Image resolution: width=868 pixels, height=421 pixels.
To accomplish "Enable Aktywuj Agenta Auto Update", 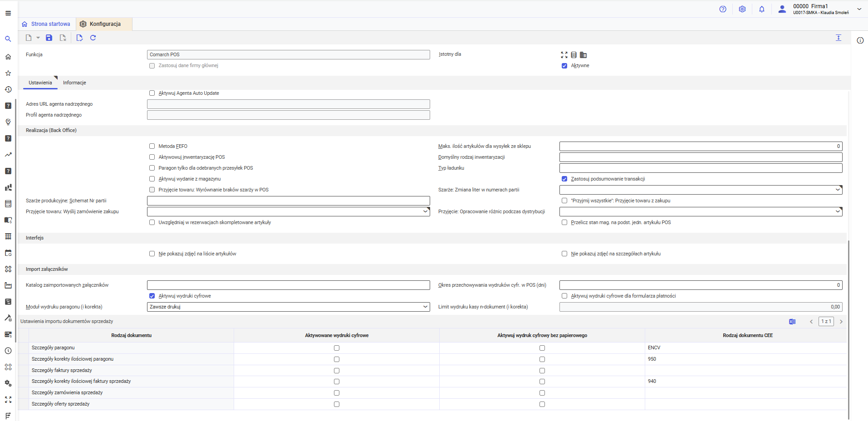I will (152, 93).
